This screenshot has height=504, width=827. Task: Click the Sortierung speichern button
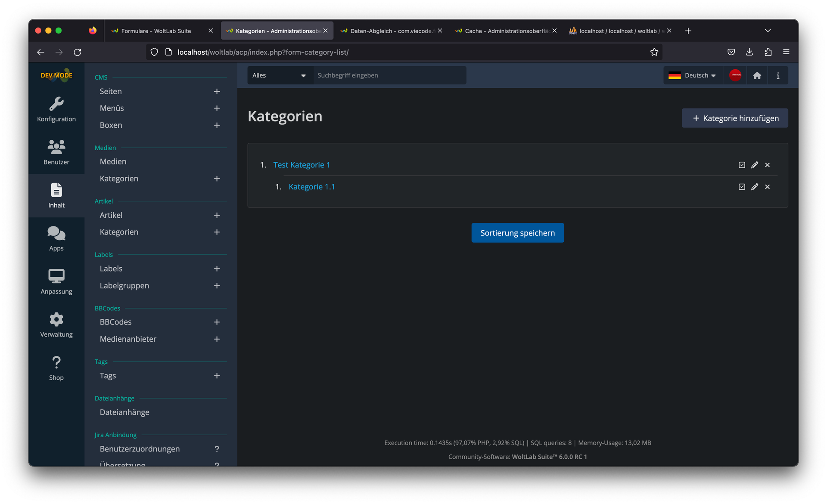517,233
